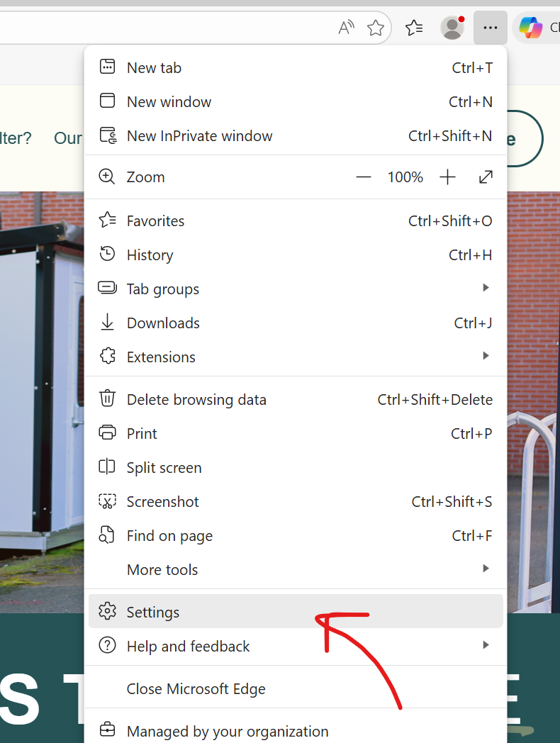Close the Settings and more ellipsis menu
Image resolution: width=560 pixels, height=743 pixels.
491,28
